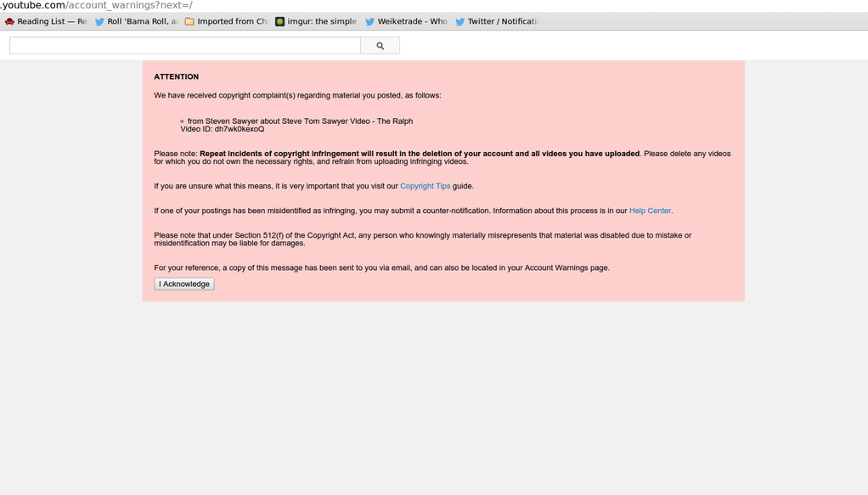Screen dimensions: 868x495
Task: Click the counter-notification sentence text
Action: (414, 211)
